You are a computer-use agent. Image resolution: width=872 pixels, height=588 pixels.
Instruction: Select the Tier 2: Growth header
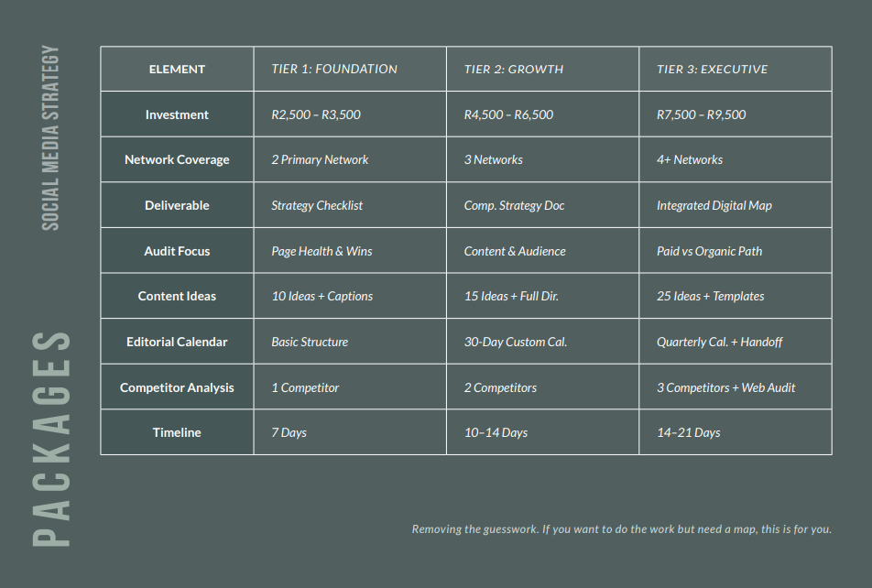(x=514, y=70)
